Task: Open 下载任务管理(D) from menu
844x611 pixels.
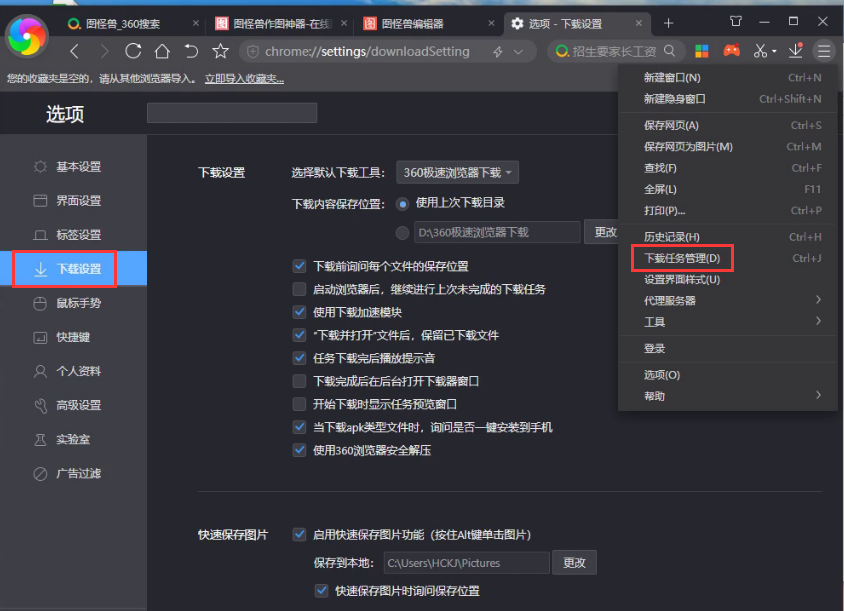Action: (728, 258)
